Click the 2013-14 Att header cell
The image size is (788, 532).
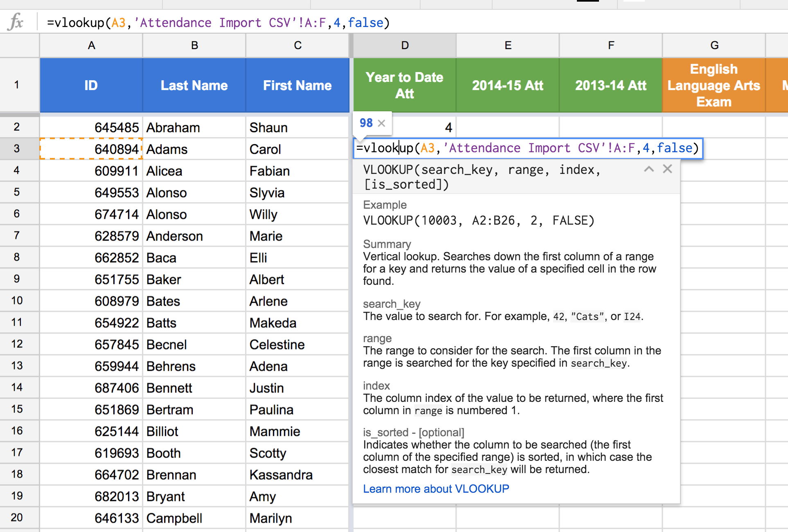(611, 85)
